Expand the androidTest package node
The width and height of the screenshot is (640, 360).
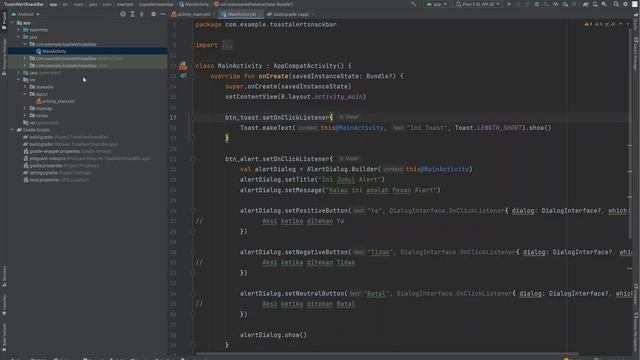pos(25,58)
